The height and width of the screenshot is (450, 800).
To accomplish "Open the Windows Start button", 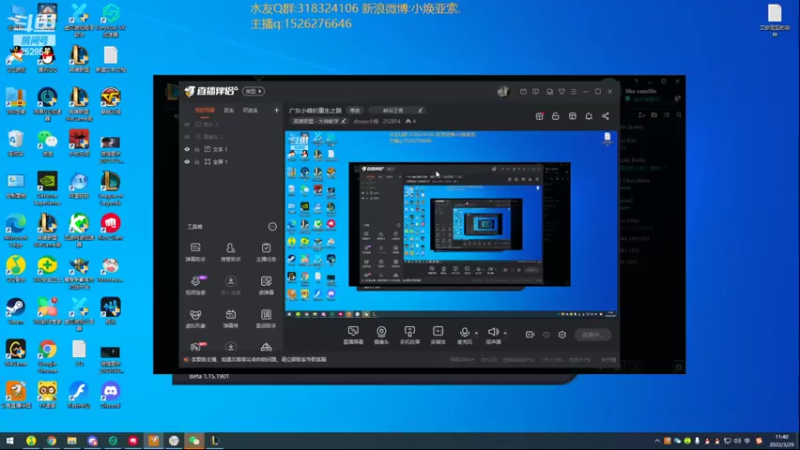I will point(10,441).
